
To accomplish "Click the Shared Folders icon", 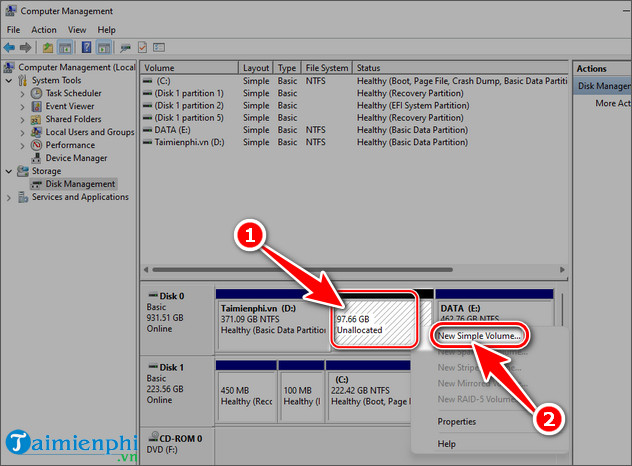I will pos(36,119).
